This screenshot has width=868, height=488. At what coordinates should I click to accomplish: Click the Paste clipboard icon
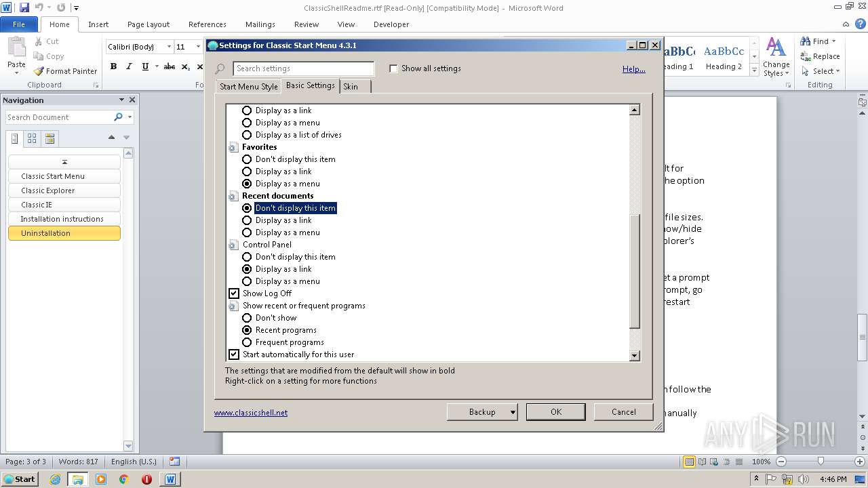click(16, 48)
